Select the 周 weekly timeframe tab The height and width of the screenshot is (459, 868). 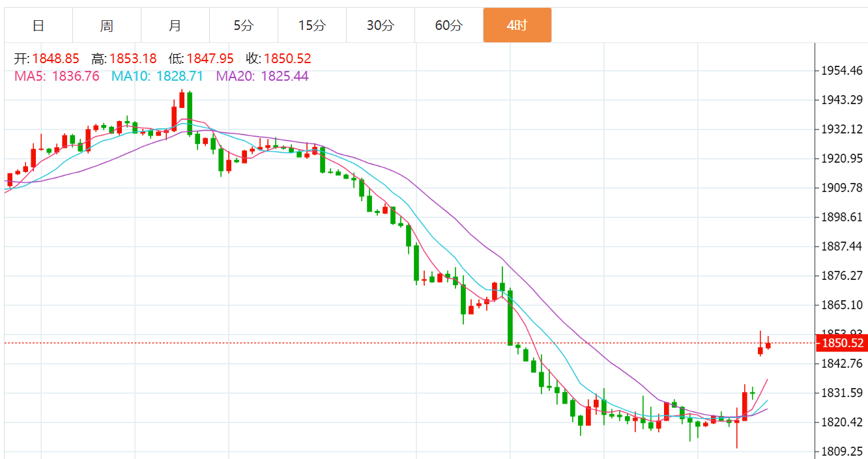click(107, 25)
